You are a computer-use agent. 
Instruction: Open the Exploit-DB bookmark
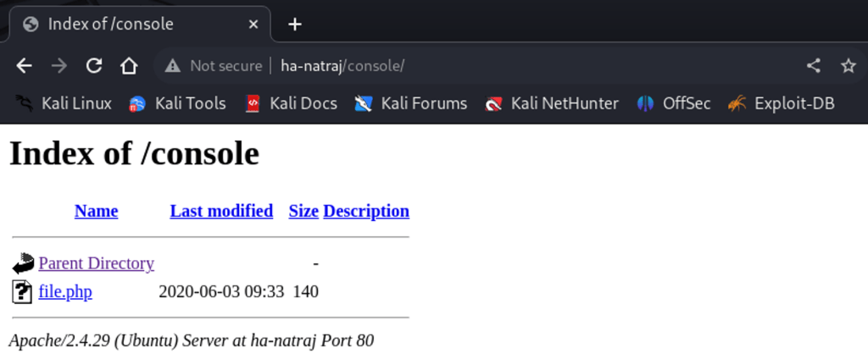pos(782,103)
